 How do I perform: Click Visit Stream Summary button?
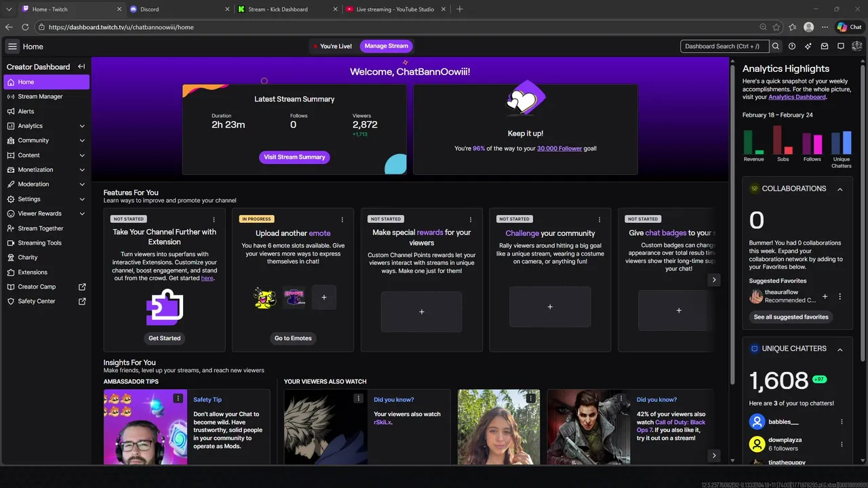pyautogui.click(x=294, y=157)
